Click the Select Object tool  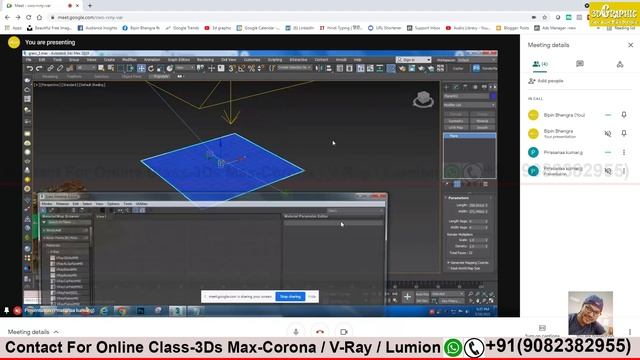101,69
